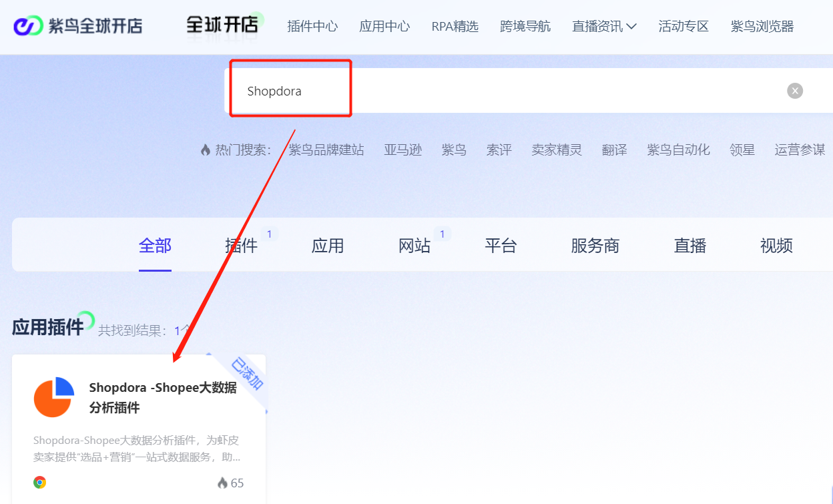Screen dimensions: 833x504
Task: Click the Shopdora pie chart plugin icon
Action: tap(53, 397)
